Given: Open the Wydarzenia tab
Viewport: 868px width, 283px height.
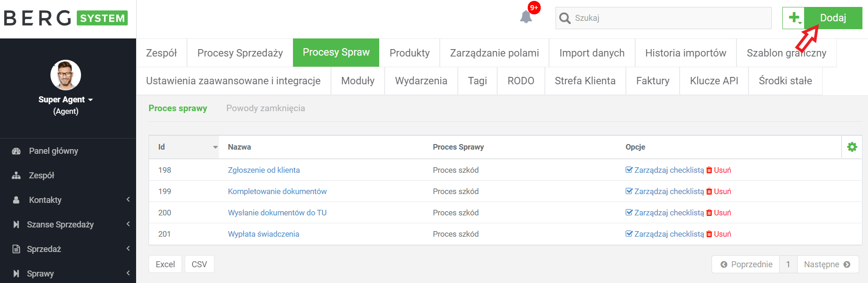Looking at the screenshot, I should (x=421, y=81).
